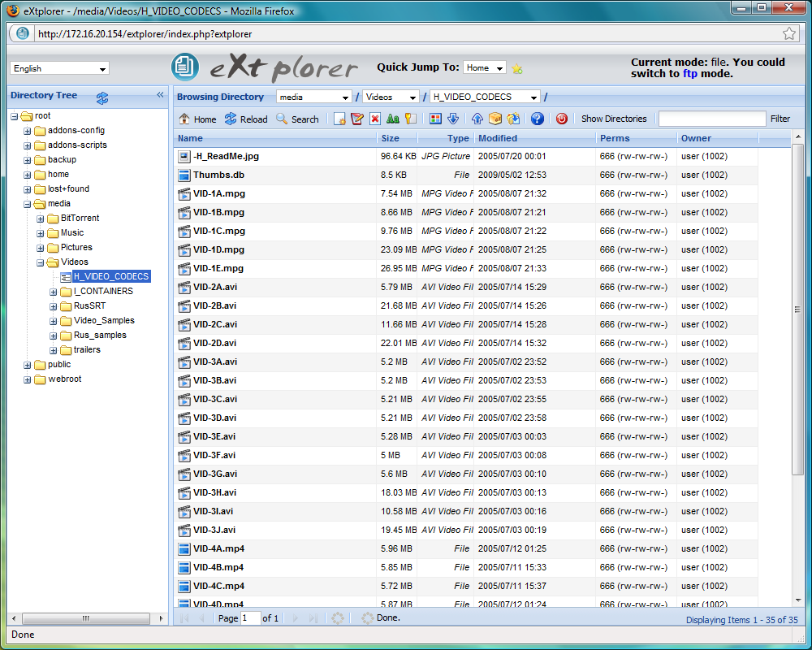Click the blue up-arrow Upload icon
This screenshot has height=650, width=812.
click(477, 119)
